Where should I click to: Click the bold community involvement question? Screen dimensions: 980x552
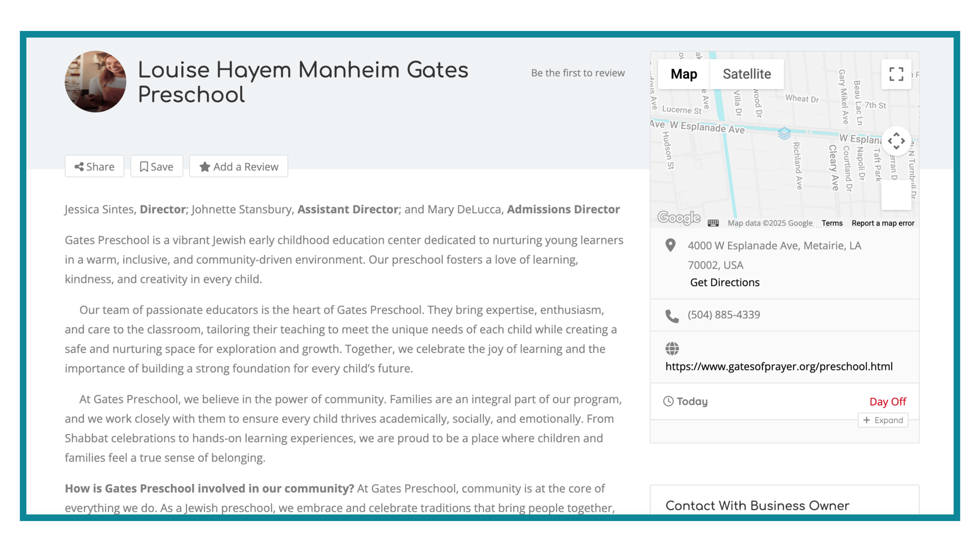coord(209,489)
